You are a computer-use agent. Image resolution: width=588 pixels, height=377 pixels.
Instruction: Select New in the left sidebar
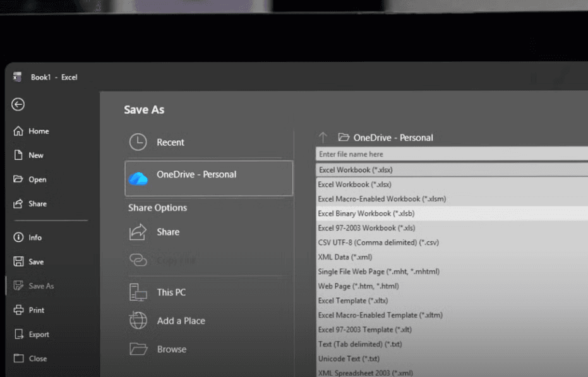[x=36, y=155]
